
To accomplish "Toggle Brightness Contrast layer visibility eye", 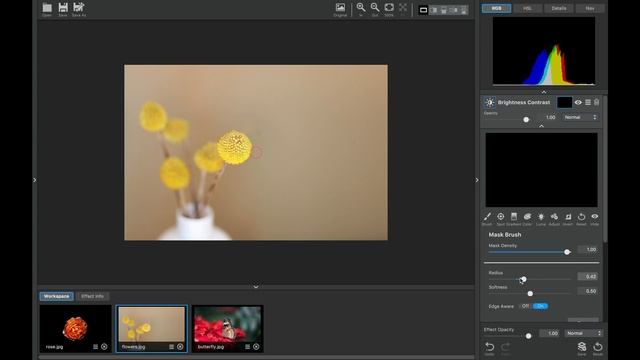I will point(578,102).
